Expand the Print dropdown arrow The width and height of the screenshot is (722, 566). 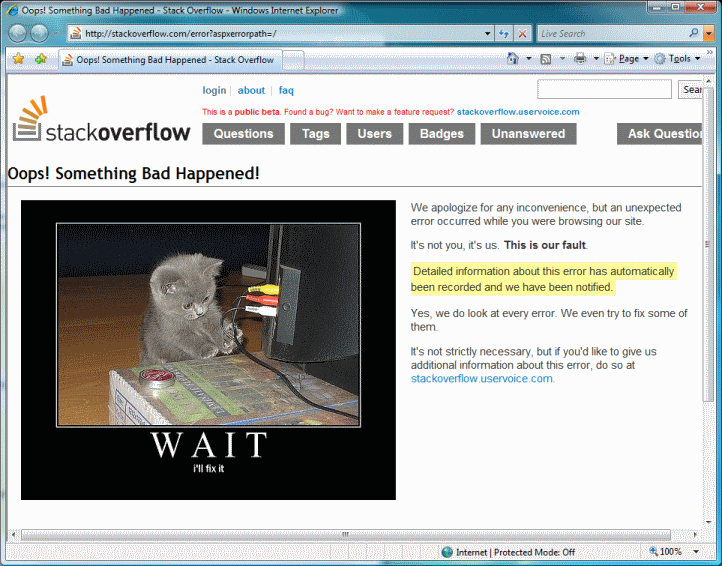click(x=596, y=59)
